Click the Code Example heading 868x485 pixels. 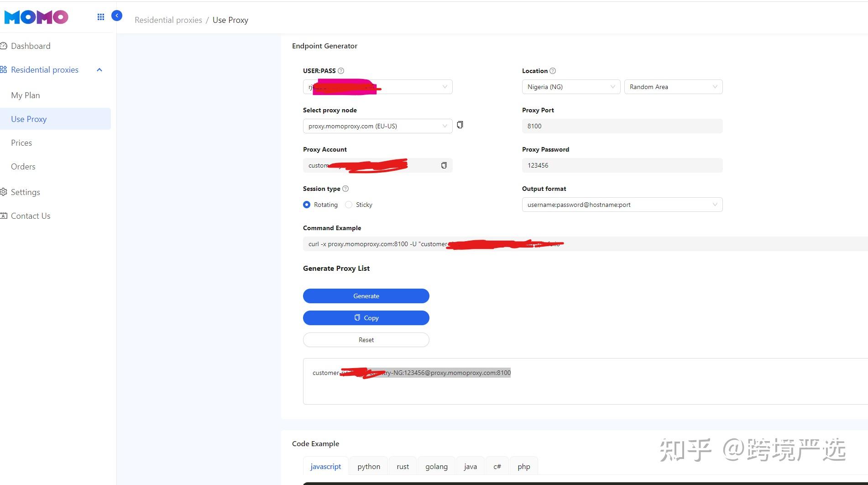315,443
